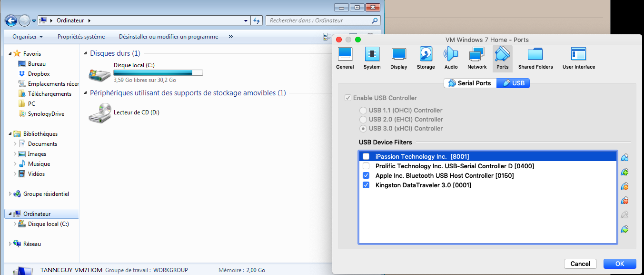Expand Réseau tree node
644x275 pixels.
click(10, 244)
